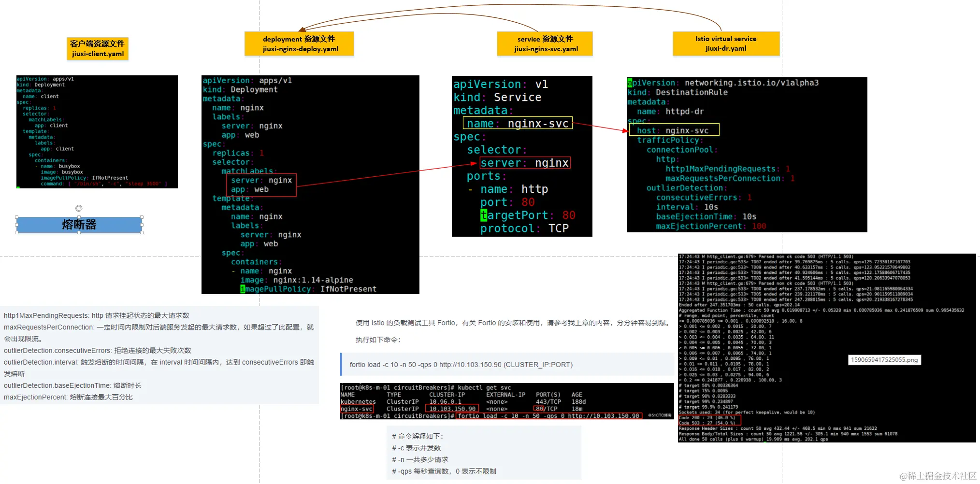The height and width of the screenshot is (484, 980).
Task: Click the kubernetes service name in kubectl output
Action: [358, 401]
